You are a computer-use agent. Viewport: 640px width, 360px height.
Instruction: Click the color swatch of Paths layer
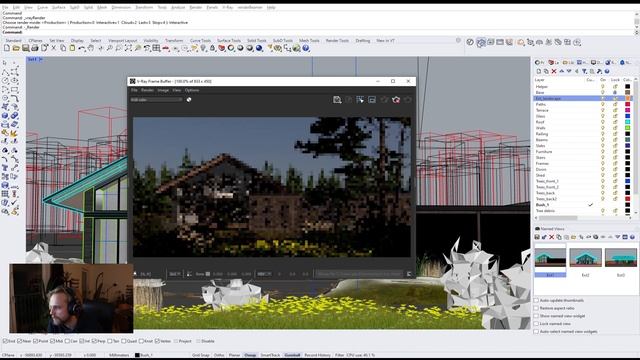pos(628,104)
